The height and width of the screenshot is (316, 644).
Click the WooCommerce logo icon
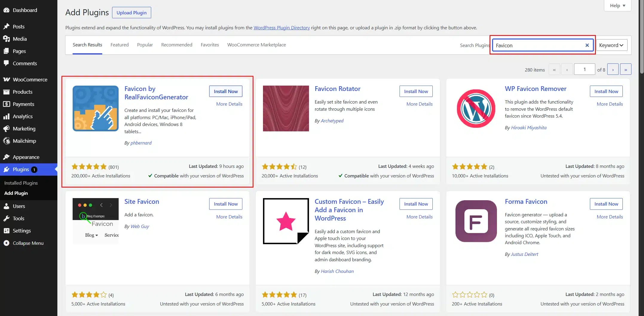(6, 80)
